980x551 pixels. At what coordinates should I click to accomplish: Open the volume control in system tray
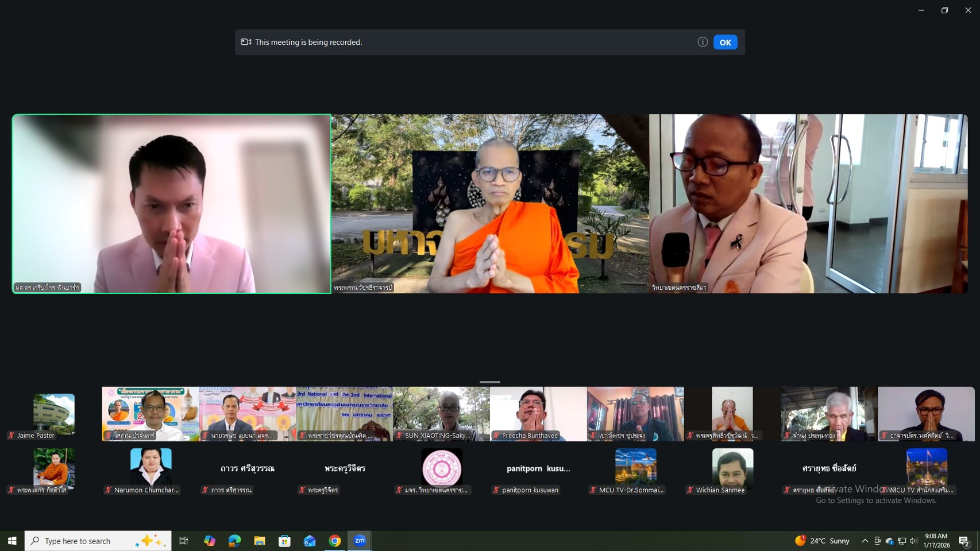(x=913, y=541)
